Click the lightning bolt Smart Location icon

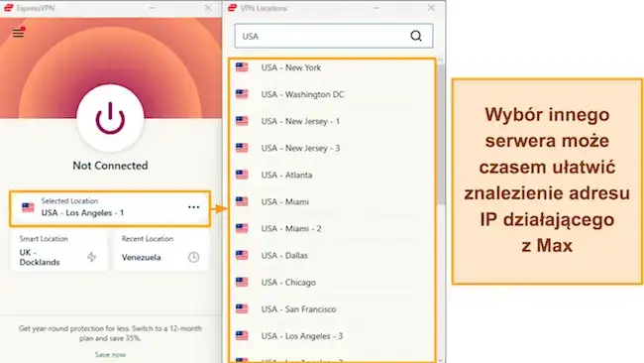[x=91, y=257]
